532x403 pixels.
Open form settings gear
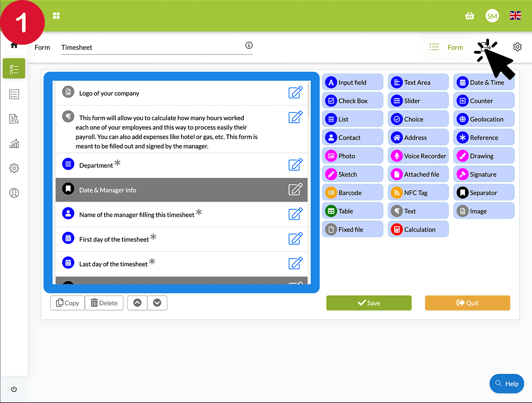pos(517,47)
